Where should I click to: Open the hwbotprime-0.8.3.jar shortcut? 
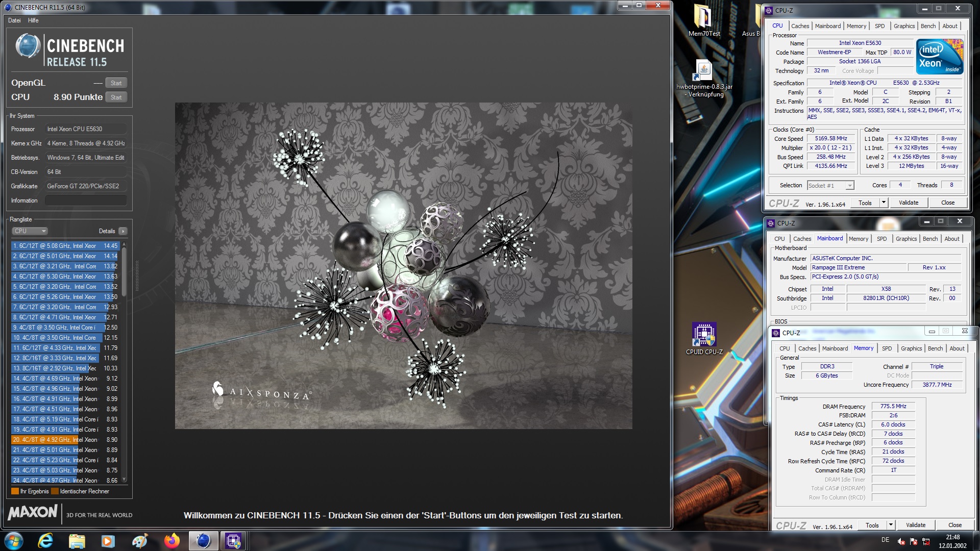pos(704,79)
